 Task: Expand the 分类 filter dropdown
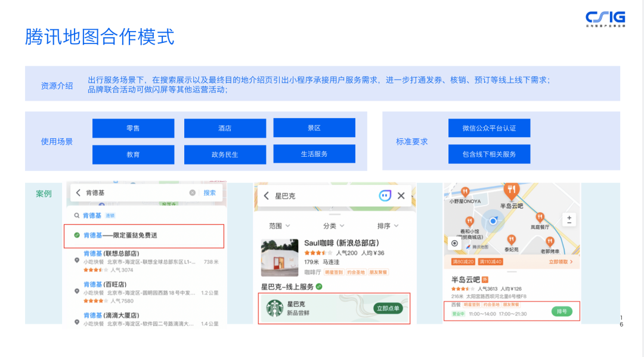333,226
